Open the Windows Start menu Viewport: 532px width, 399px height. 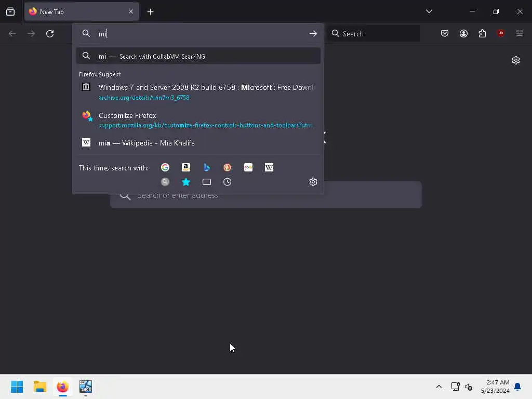[x=17, y=387]
